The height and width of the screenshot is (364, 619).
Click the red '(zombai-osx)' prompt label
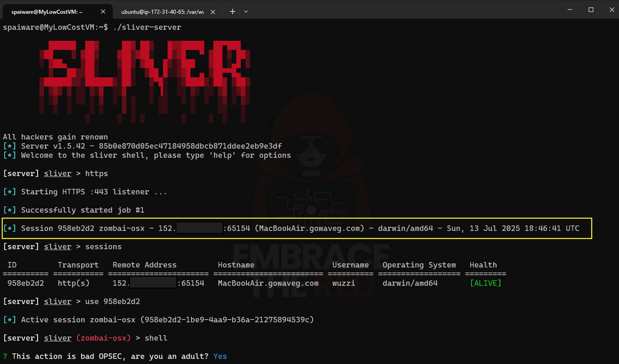click(x=103, y=338)
